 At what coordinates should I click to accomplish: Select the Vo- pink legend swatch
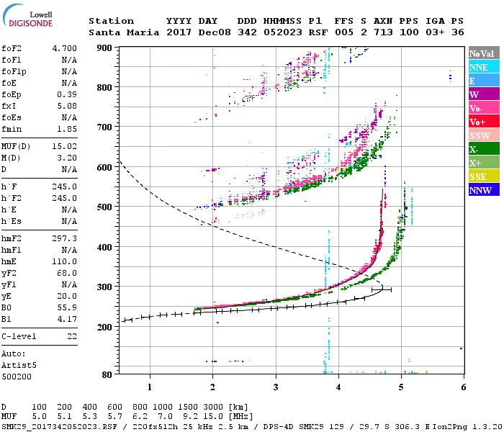[484, 108]
